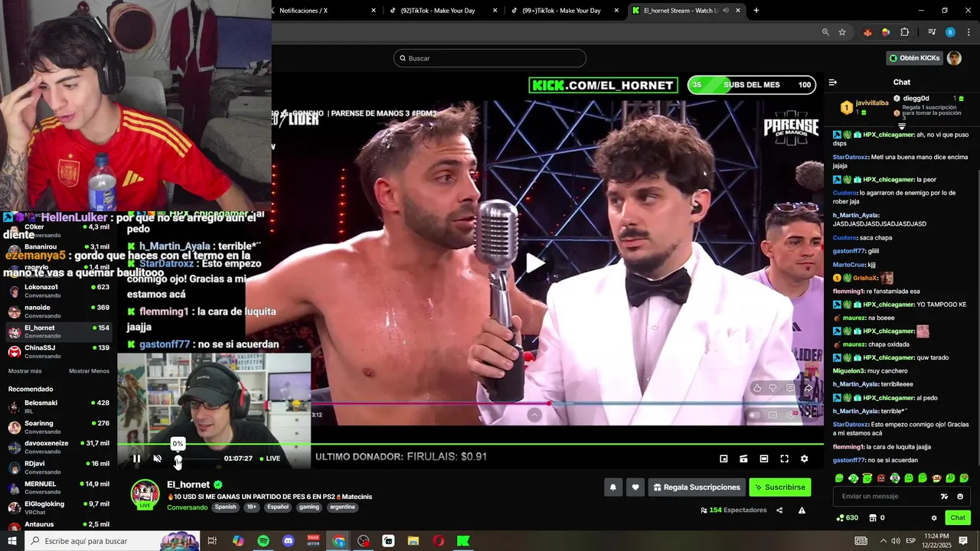The width and height of the screenshot is (980, 551).
Task: Jump to LIVE in the stream player
Action: tap(269, 458)
